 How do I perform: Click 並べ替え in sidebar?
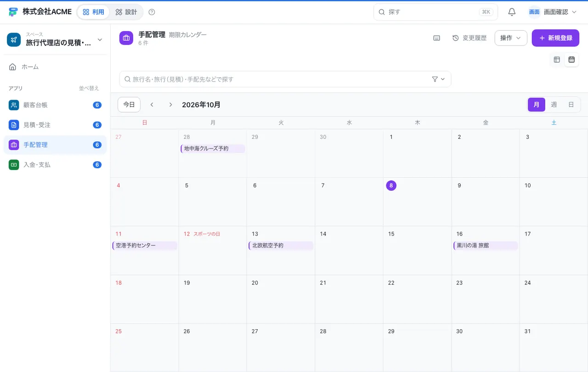pyautogui.click(x=89, y=88)
